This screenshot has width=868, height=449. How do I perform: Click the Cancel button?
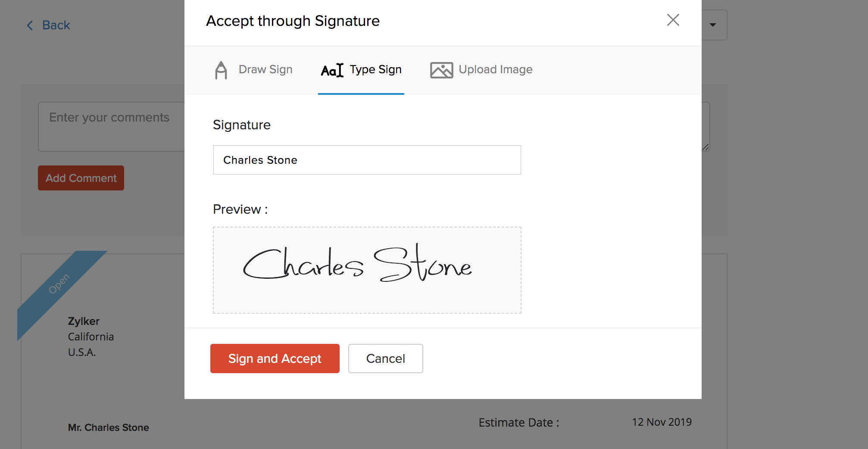point(385,358)
